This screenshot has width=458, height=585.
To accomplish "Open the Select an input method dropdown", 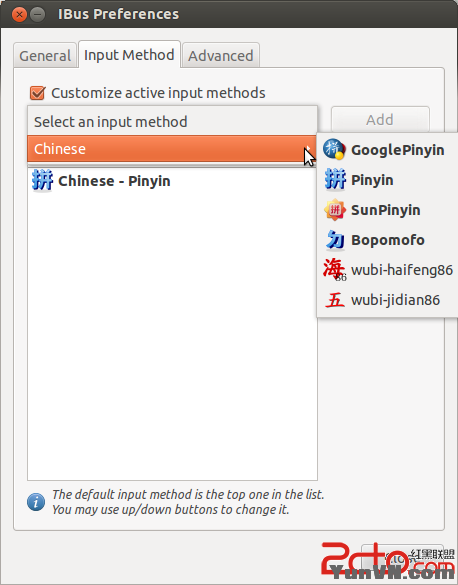I will pos(172,121).
